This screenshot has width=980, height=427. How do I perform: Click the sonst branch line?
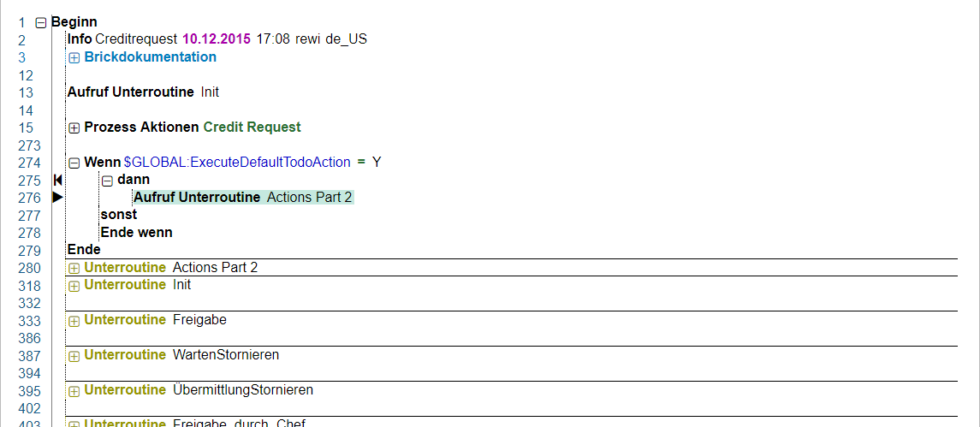click(x=118, y=215)
